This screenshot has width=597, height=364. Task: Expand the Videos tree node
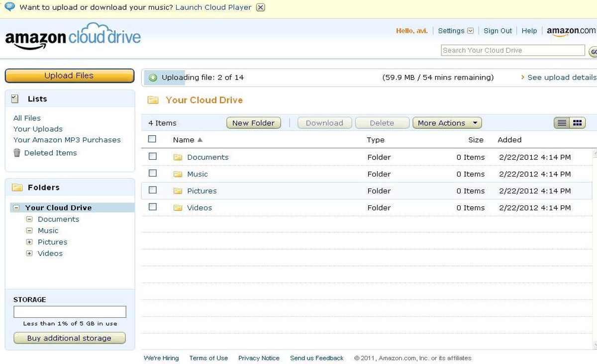click(x=29, y=254)
